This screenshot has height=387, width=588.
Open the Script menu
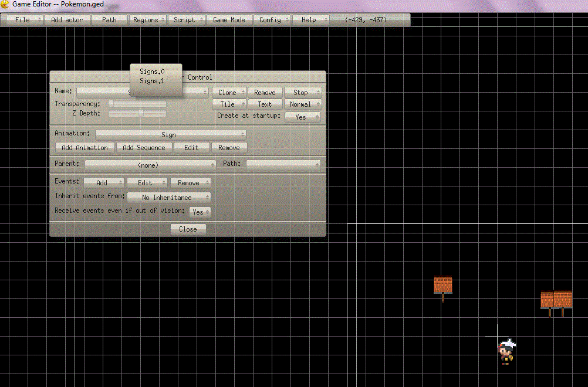tap(187, 20)
